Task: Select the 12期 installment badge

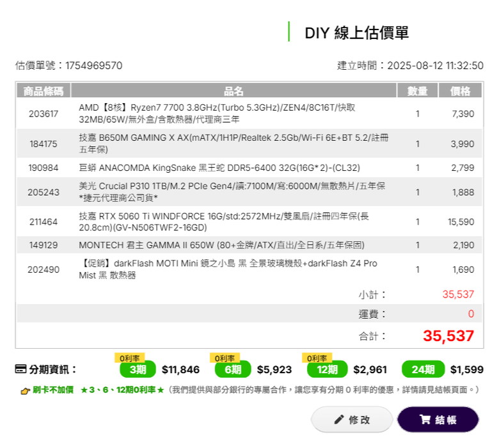Action: [x=327, y=369]
